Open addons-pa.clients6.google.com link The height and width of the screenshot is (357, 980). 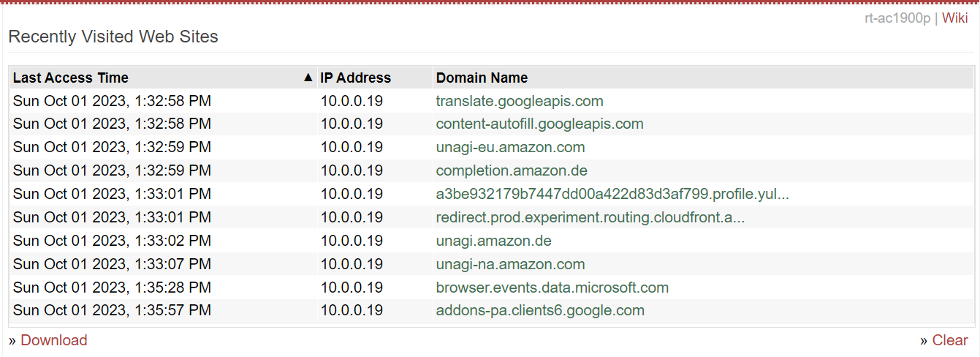(x=540, y=312)
